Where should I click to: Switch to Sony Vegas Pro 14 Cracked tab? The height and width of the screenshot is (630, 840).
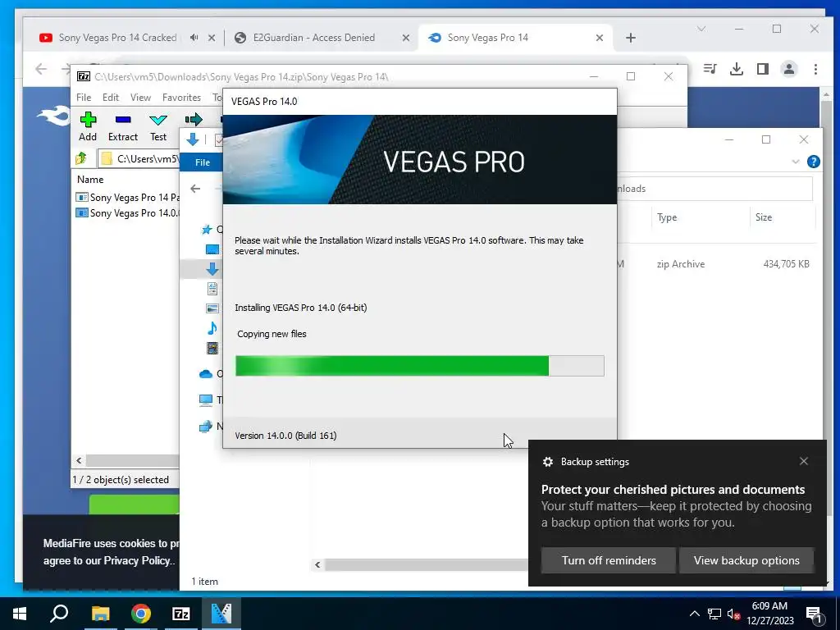coord(117,38)
